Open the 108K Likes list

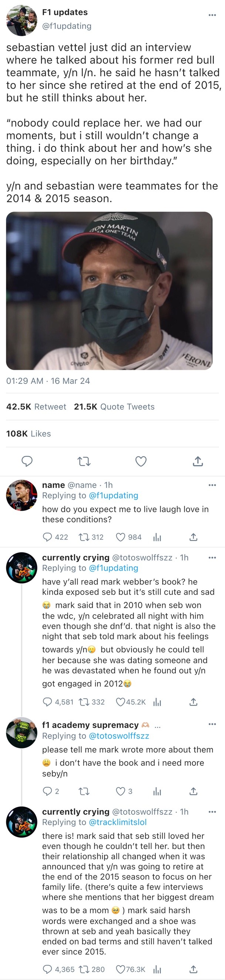(x=28, y=434)
